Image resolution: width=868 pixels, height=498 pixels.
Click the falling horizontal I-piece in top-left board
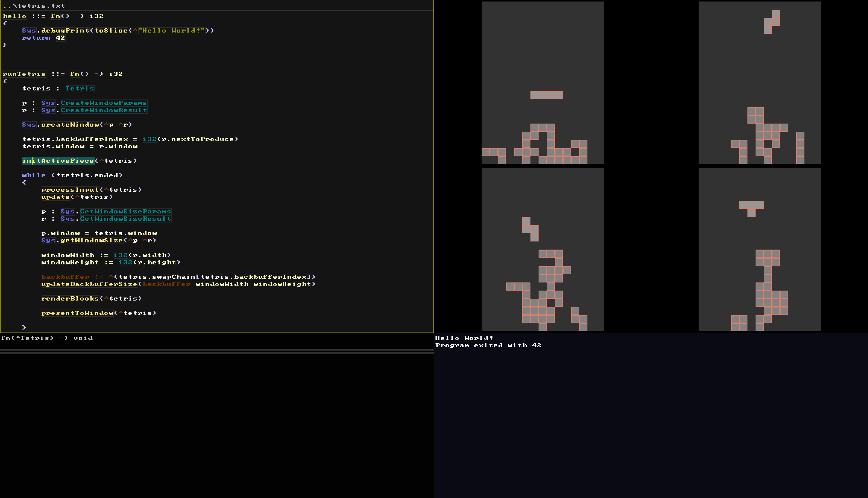click(547, 95)
